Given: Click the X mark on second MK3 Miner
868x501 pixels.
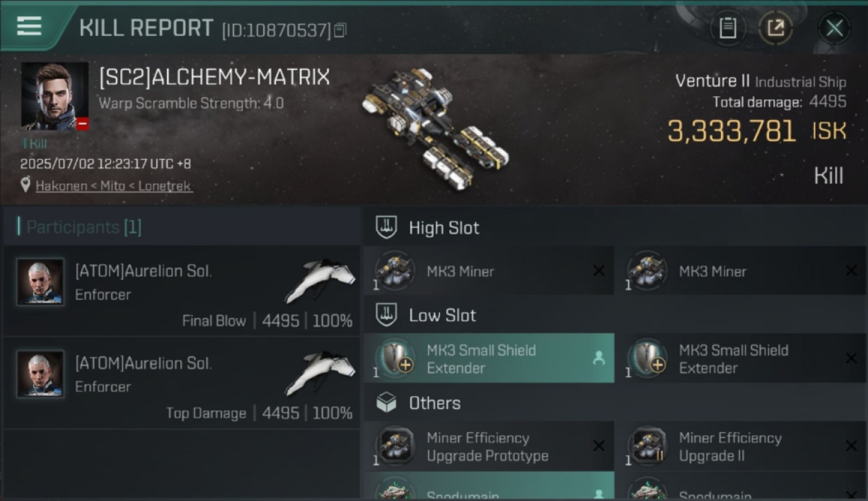Looking at the screenshot, I should click(851, 271).
